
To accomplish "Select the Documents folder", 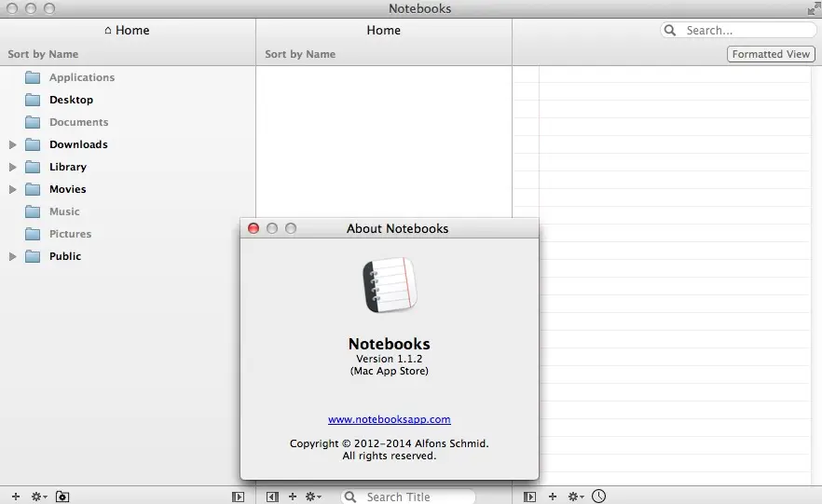I will 78,122.
